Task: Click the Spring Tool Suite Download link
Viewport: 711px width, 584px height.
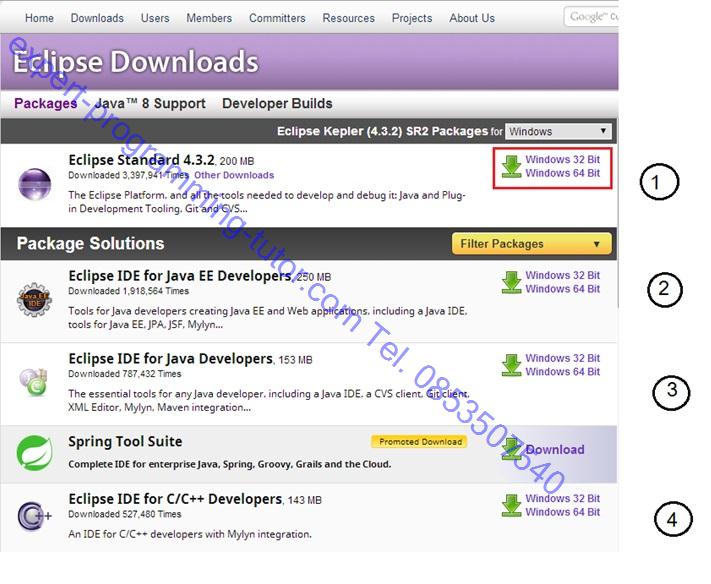Action: [555, 450]
